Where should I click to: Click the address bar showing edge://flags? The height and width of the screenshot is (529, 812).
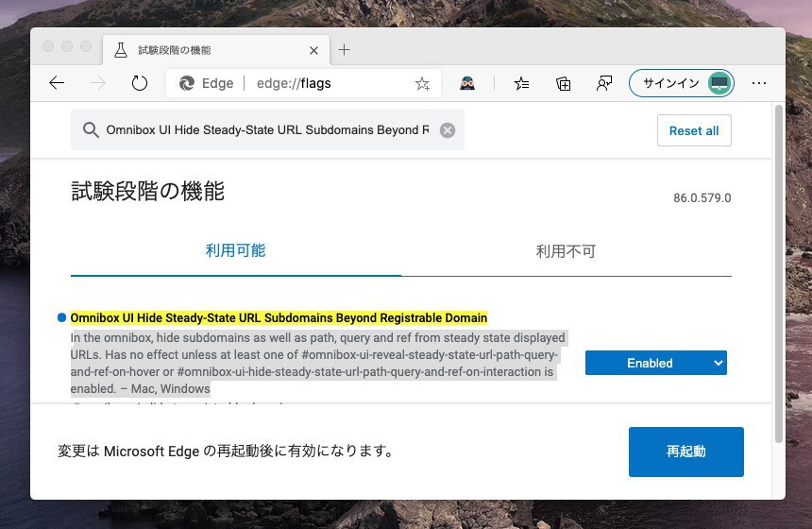point(321,83)
